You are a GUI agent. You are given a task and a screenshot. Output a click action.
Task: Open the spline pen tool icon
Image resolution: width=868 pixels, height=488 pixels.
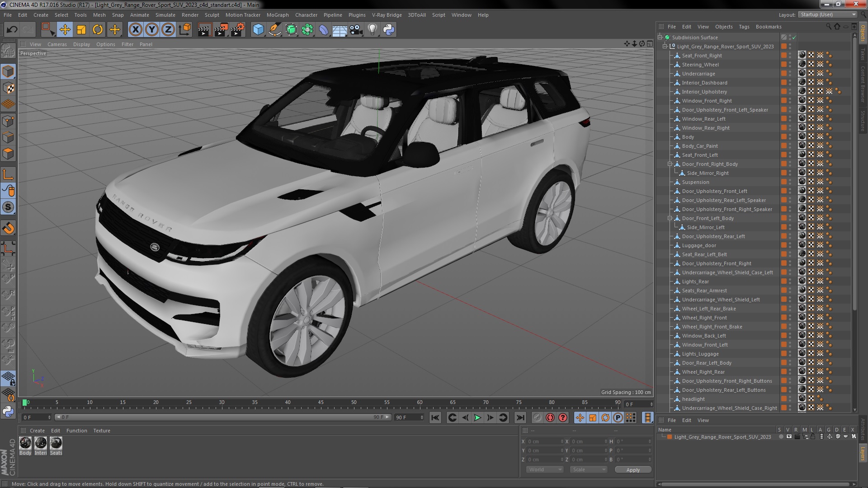click(x=274, y=30)
